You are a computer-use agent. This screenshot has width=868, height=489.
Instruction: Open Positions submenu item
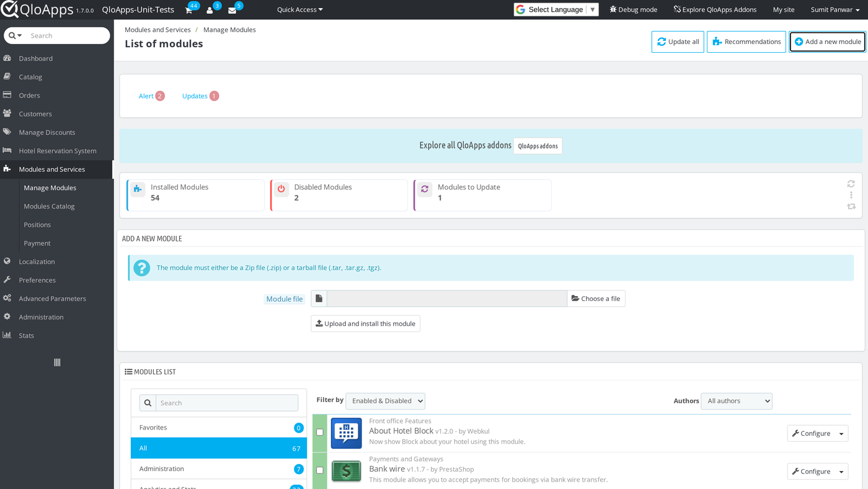tap(37, 225)
